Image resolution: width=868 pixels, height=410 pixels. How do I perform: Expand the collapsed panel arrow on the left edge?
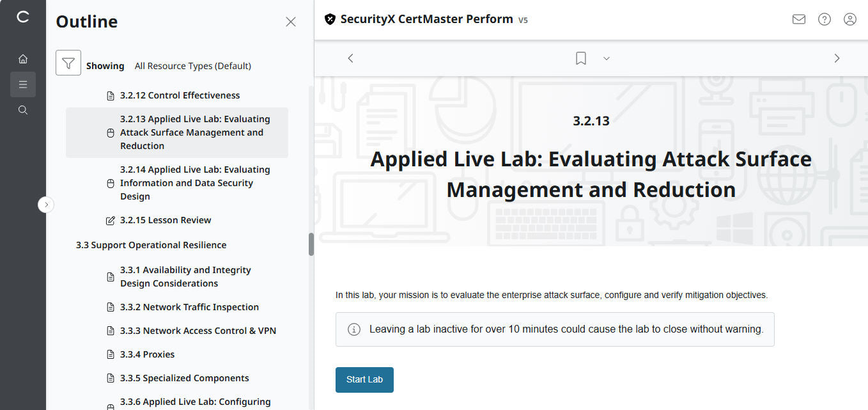(45, 204)
